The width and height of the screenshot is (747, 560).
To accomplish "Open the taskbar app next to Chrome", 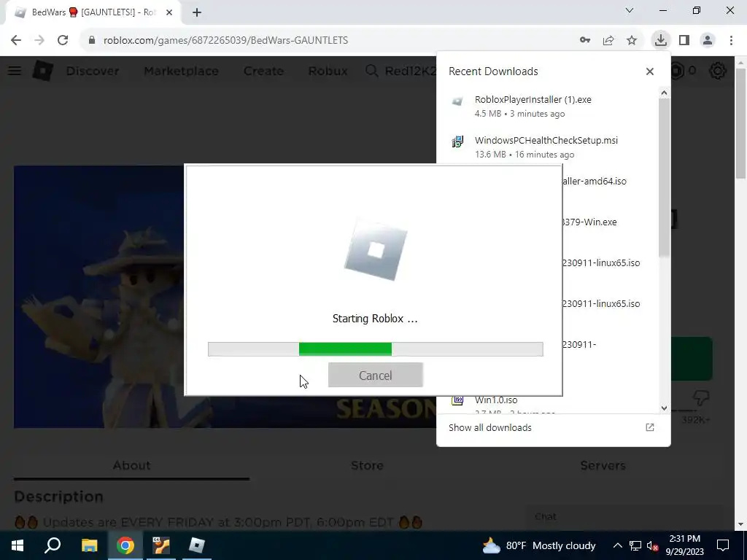I will tap(161, 545).
